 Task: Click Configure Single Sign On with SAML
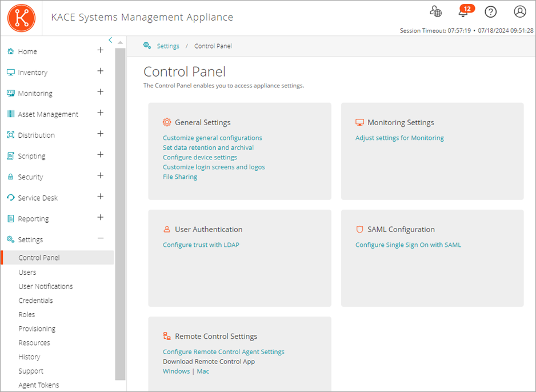(408, 245)
